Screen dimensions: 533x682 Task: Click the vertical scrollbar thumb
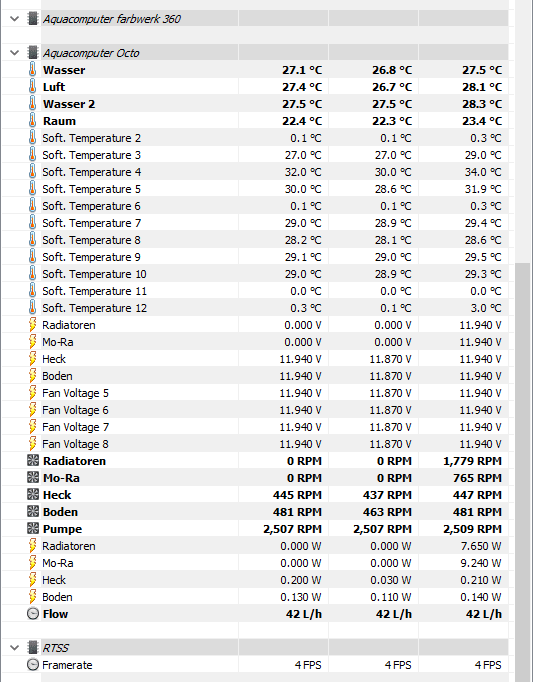pyautogui.click(x=522, y=472)
